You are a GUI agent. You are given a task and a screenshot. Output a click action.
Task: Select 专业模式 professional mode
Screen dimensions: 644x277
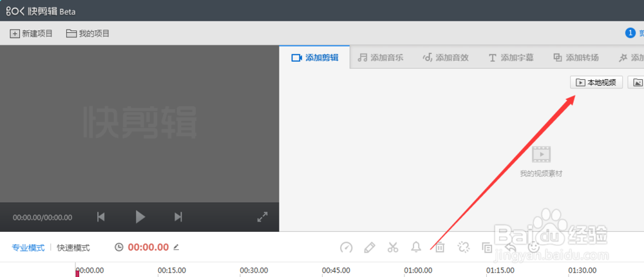(28, 248)
